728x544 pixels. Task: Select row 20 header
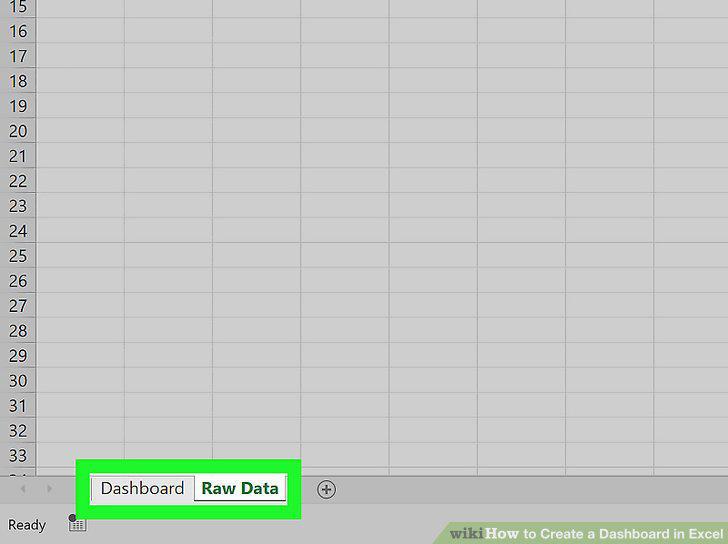(18, 131)
